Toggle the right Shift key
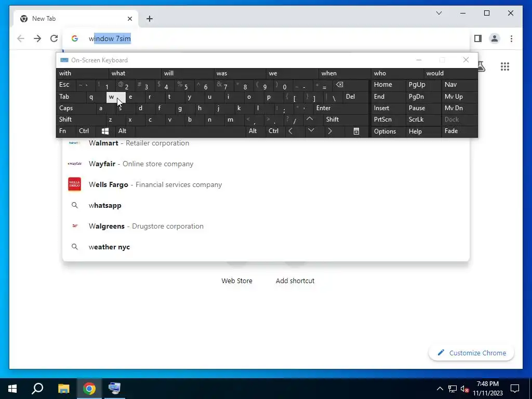The width and height of the screenshot is (532, 399). (x=345, y=119)
